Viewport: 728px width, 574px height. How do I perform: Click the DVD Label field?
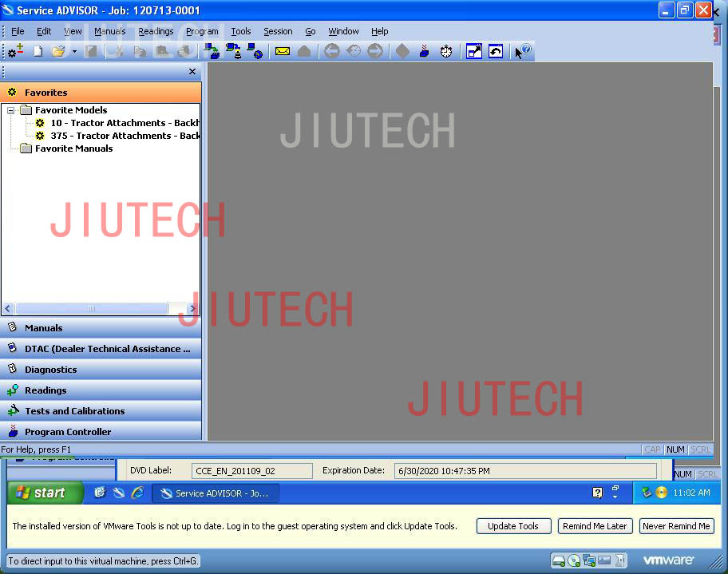(x=252, y=471)
